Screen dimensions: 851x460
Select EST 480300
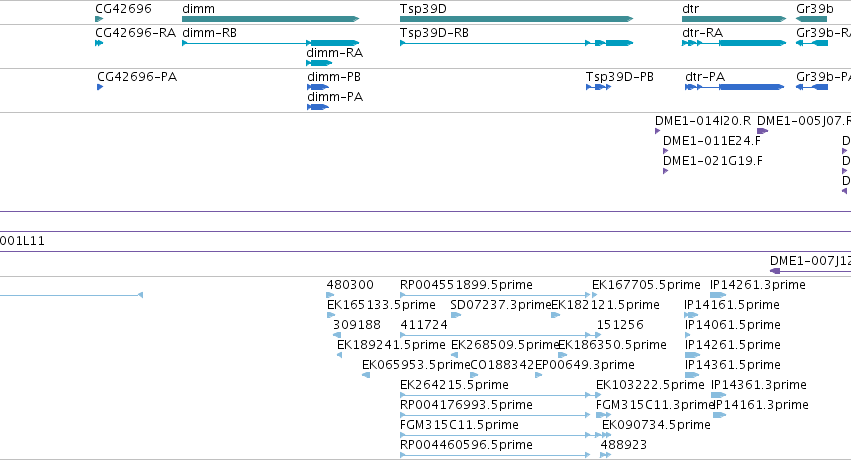[x=350, y=285]
